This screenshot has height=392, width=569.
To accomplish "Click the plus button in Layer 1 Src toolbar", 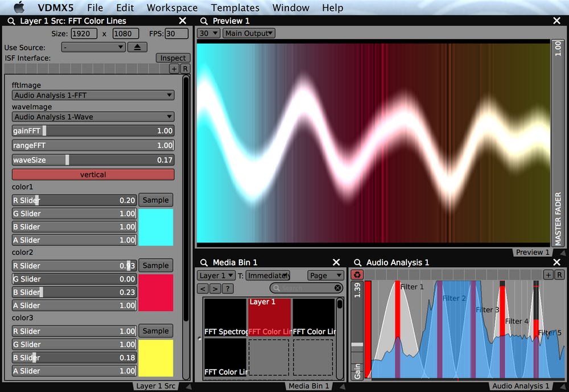I will 174,69.
